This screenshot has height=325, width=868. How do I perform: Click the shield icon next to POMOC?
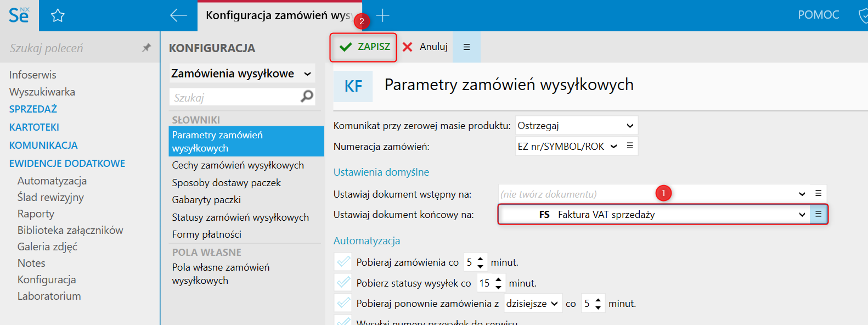click(x=863, y=15)
